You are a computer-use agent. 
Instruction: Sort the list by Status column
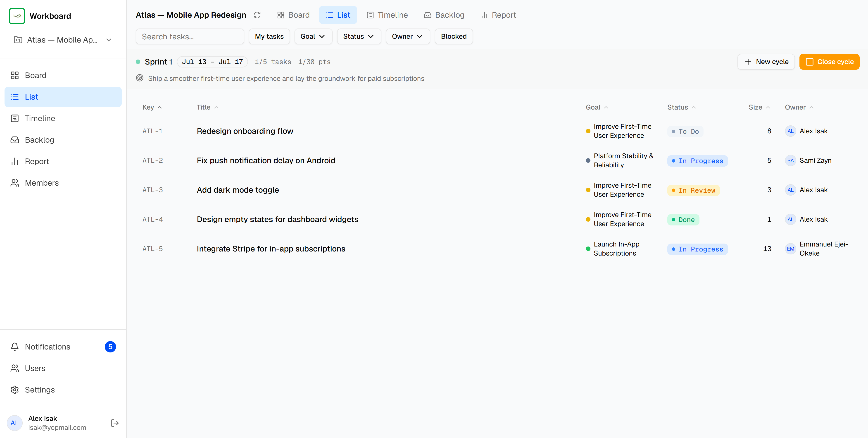point(681,107)
